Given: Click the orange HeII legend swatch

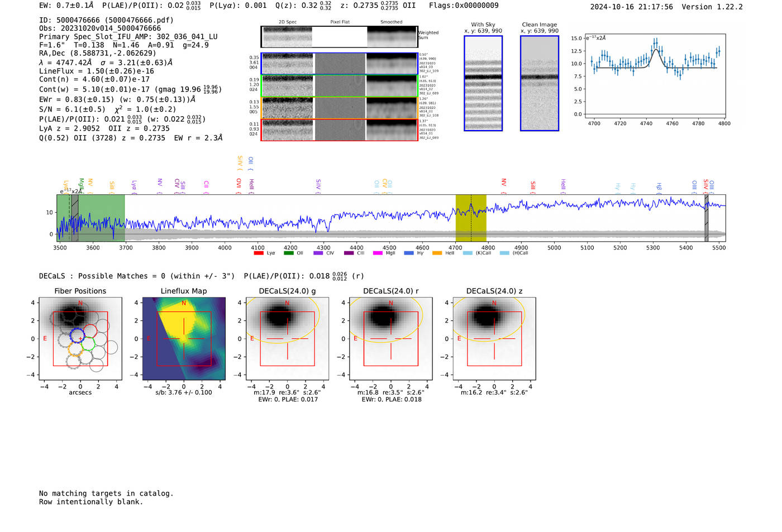Looking at the screenshot, I should [x=437, y=253].
